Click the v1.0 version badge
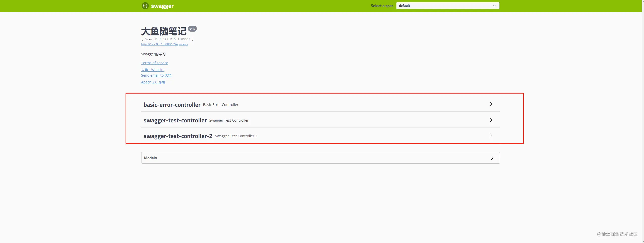The width and height of the screenshot is (644, 243). [192, 29]
